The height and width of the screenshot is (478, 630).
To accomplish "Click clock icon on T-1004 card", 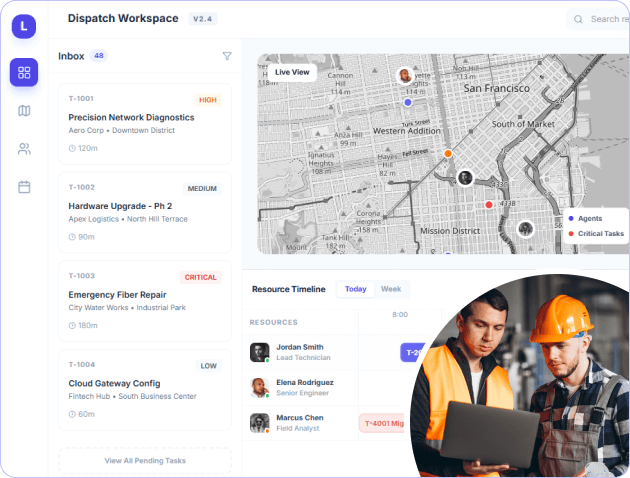I will point(72,414).
